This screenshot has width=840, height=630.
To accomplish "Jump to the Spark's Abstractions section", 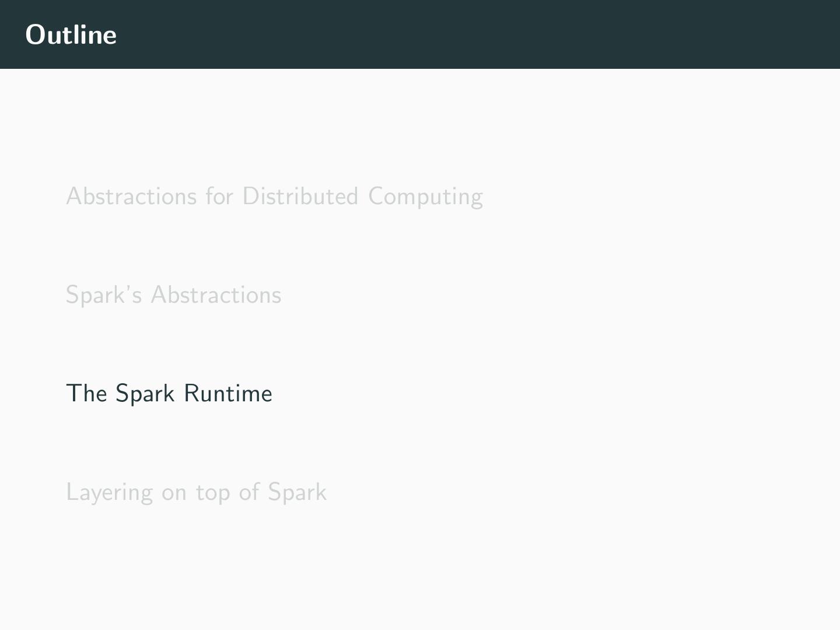I will [173, 295].
